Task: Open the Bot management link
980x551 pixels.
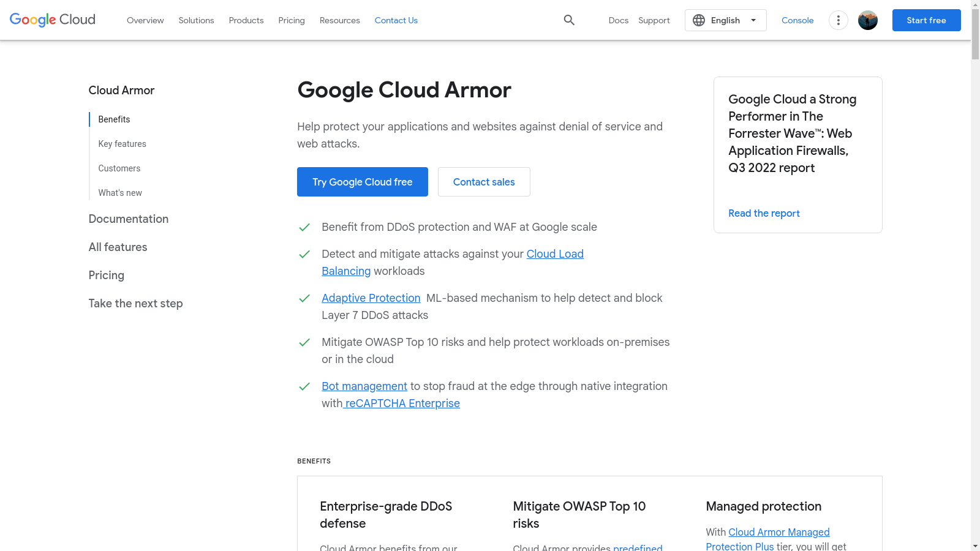Action: 364,386
